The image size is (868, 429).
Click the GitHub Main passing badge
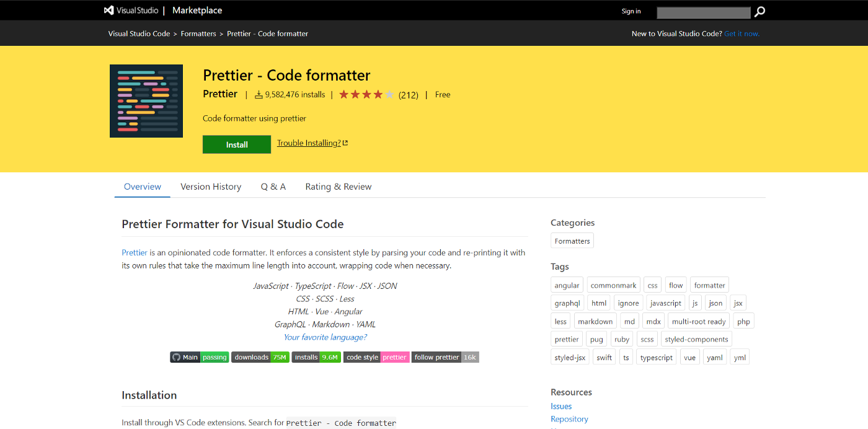(x=200, y=357)
